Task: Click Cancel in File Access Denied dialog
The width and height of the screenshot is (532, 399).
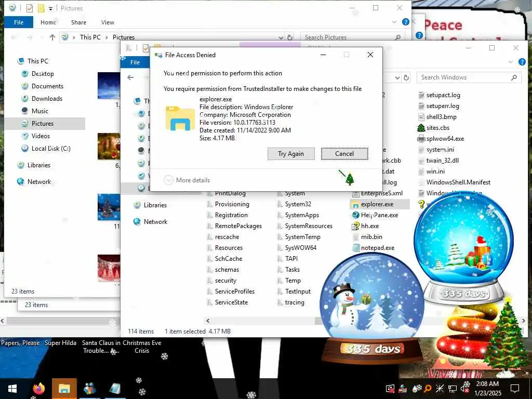Action: click(x=344, y=154)
